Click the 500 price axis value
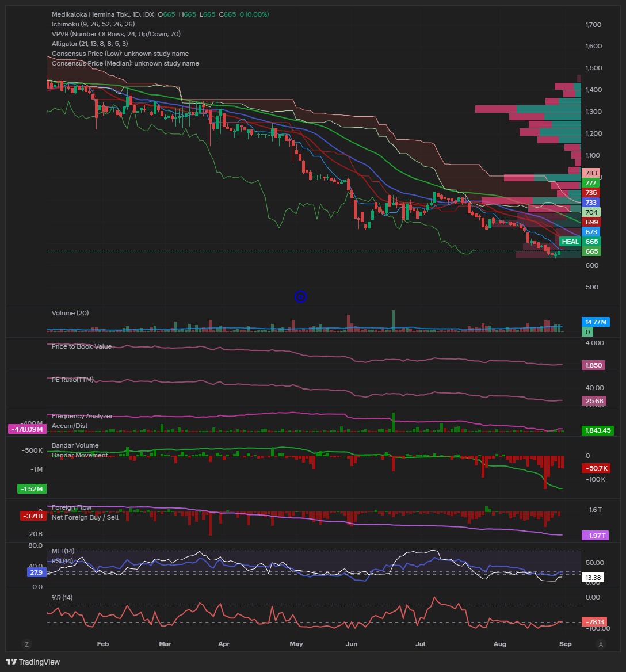 click(x=591, y=287)
